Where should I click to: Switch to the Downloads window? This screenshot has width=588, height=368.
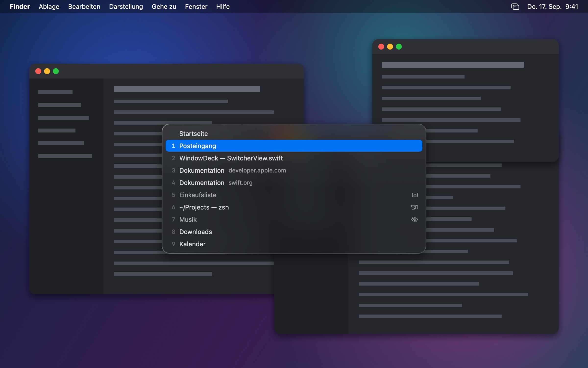click(294, 232)
